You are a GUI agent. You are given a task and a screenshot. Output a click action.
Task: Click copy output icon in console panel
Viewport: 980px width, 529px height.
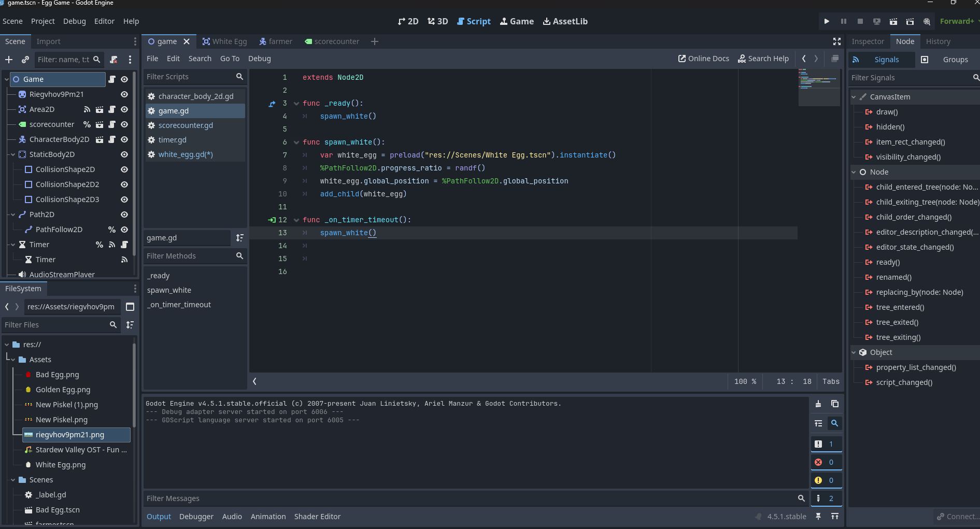tap(835, 404)
